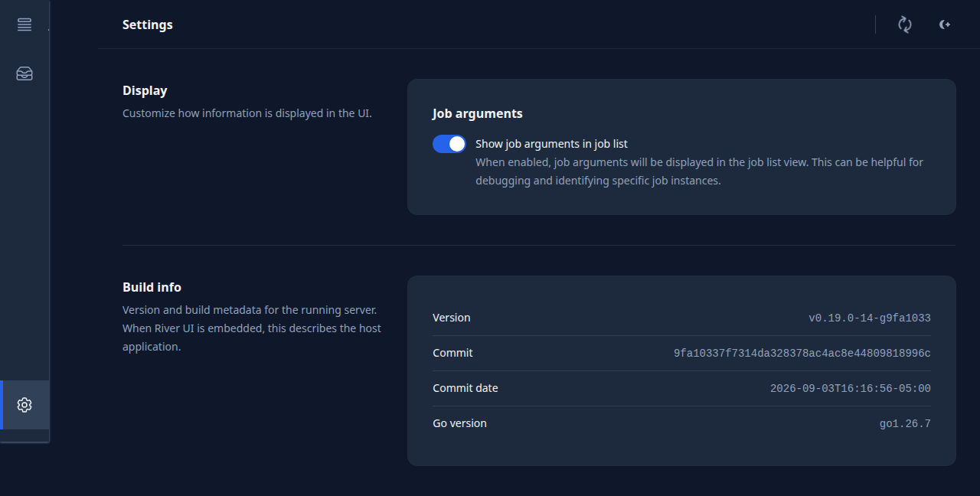
Task: Click the 'Show job arguments in job list' label
Action: coord(551,144)
